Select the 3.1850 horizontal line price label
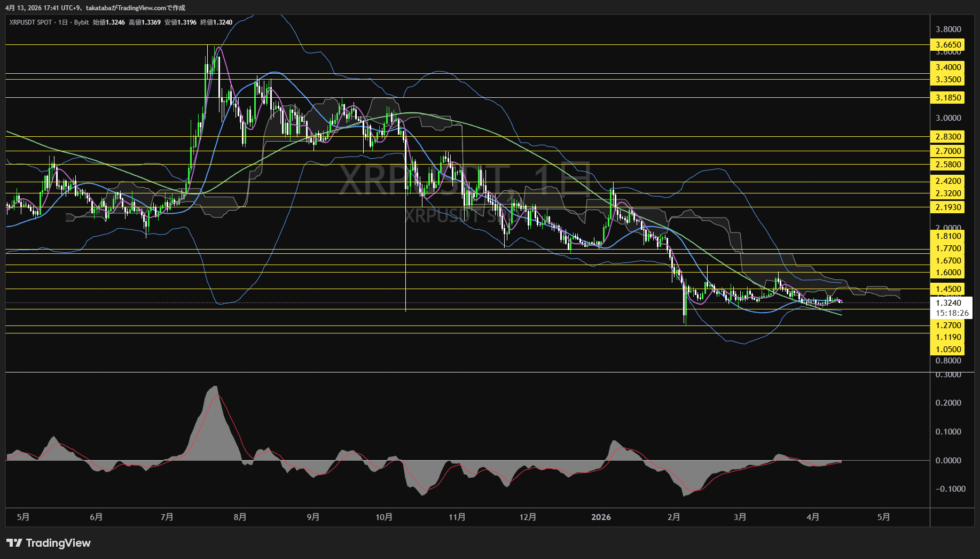Image resolution: width=980 pixels, height=559 pixels. tap(948, 98)
